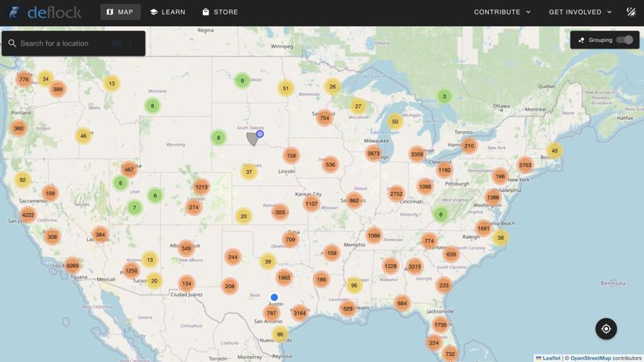Image resolution: width=644 pixels, height=362 pixels.
Task: Open the 1086 cluster in Ohio
Action: [x=425, y=187]
